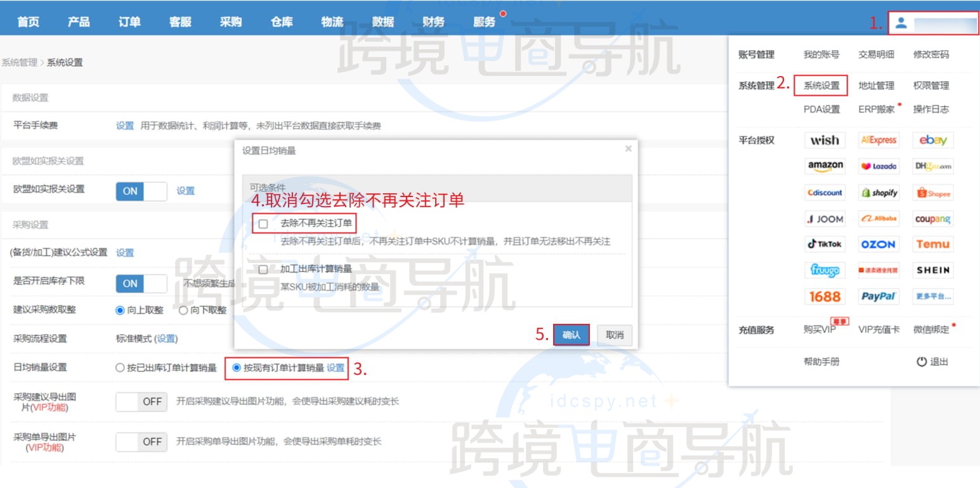The width and height of the screenshot is (980, 488).
Task: Click 确认 to confirm daily sales settings
Action: coord(571,335)
